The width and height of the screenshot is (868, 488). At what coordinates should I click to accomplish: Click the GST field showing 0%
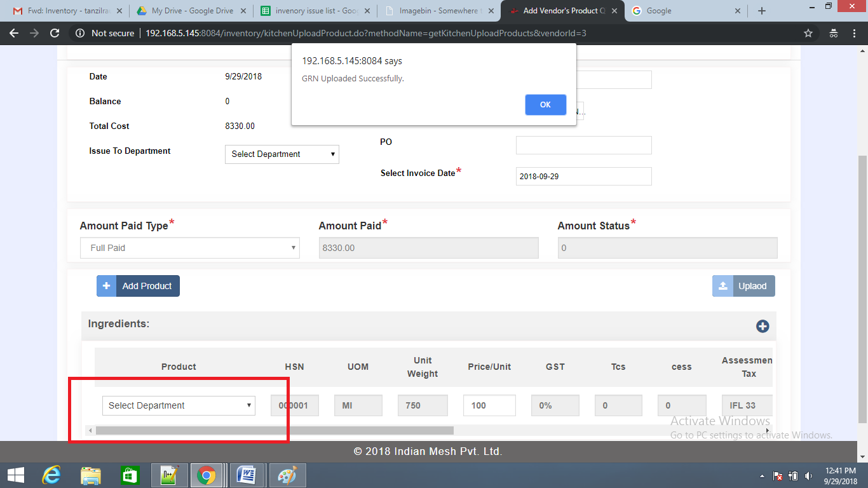pyautogui.click(x=555, y=405)
